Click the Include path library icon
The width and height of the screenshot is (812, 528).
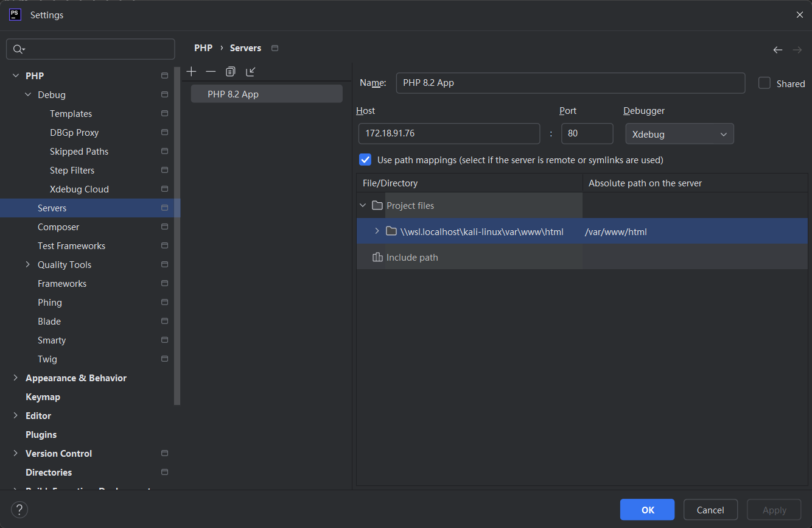377,257
